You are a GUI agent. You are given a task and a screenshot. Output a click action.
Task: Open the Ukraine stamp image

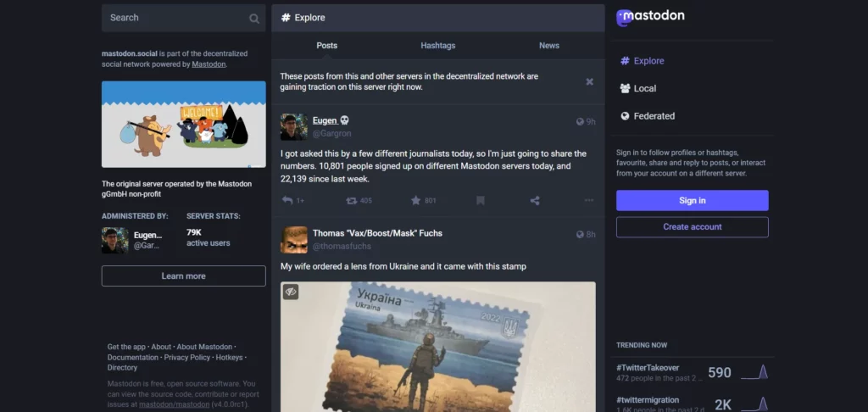[438, 348]
